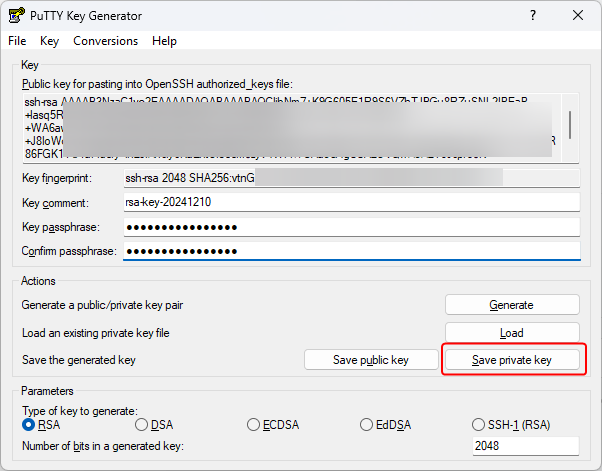Click 'Generate a public/private key pair' text
Viewport: 602px width, 471px height.
pos(103,305)
